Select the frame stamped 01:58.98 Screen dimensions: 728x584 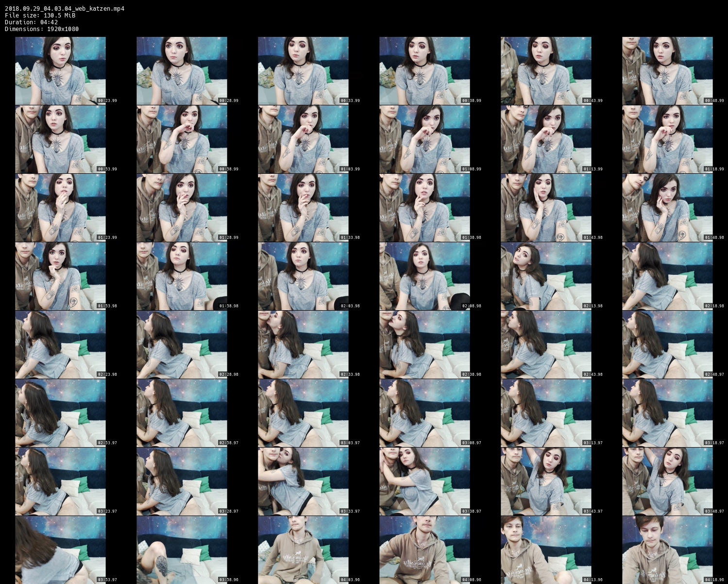[x=182, y=276]
